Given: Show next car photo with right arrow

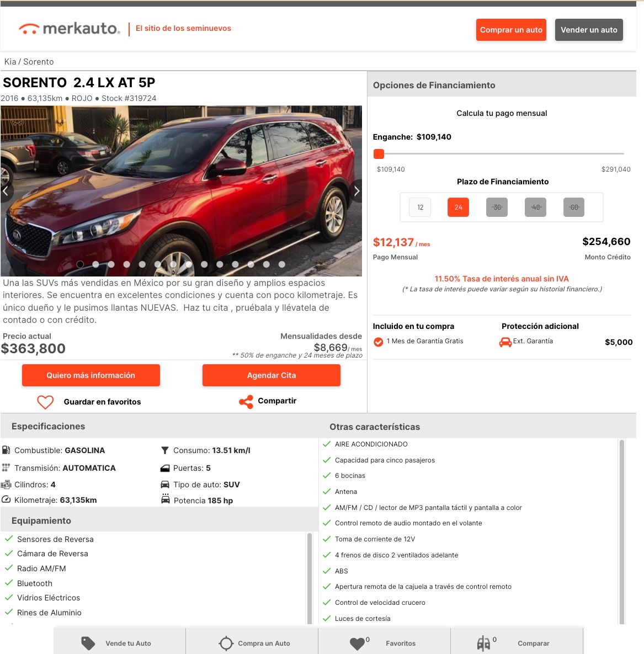Looking at the screenshot, I should (356, 191).
